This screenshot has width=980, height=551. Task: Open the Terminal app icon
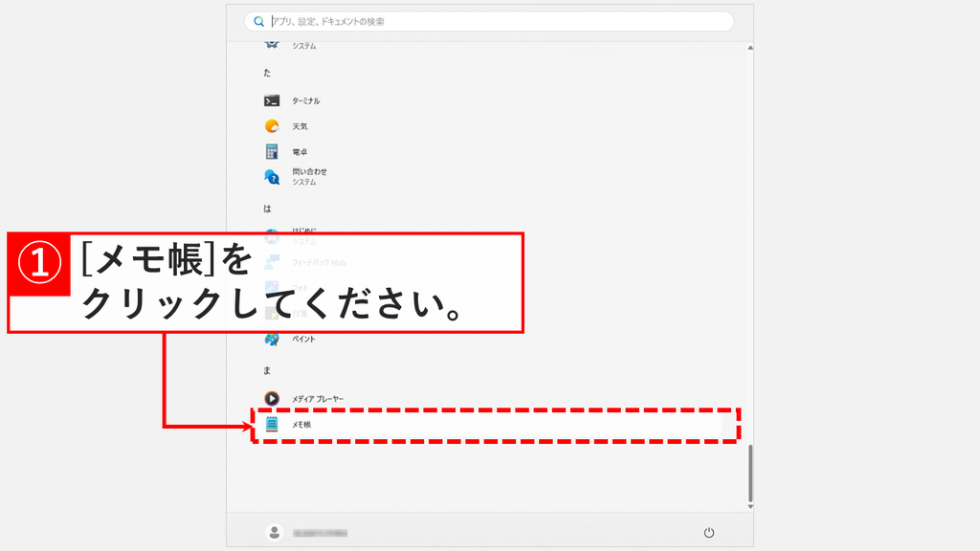[x=271, y=100]
